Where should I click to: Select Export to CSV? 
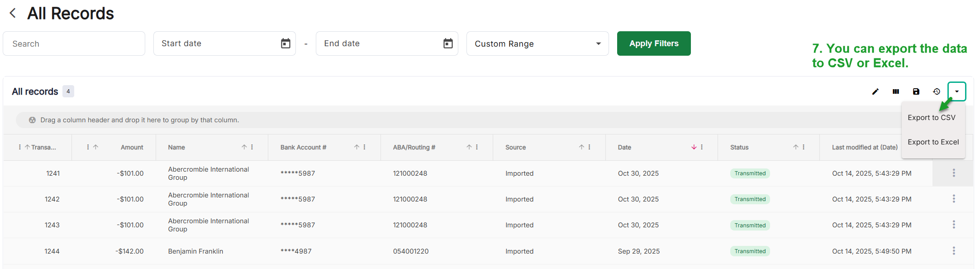pyautogui.click(x=932, y=118)
